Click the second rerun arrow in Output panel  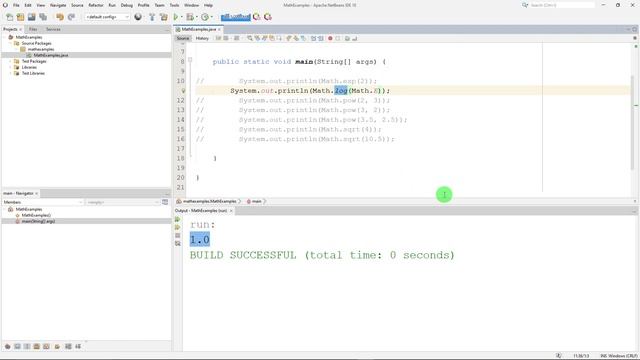[178, 227]
